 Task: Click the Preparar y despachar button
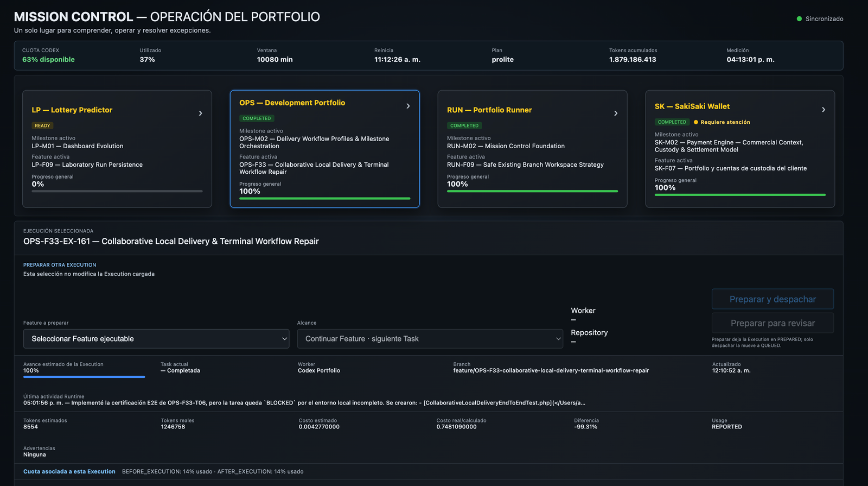pos(773,299)
